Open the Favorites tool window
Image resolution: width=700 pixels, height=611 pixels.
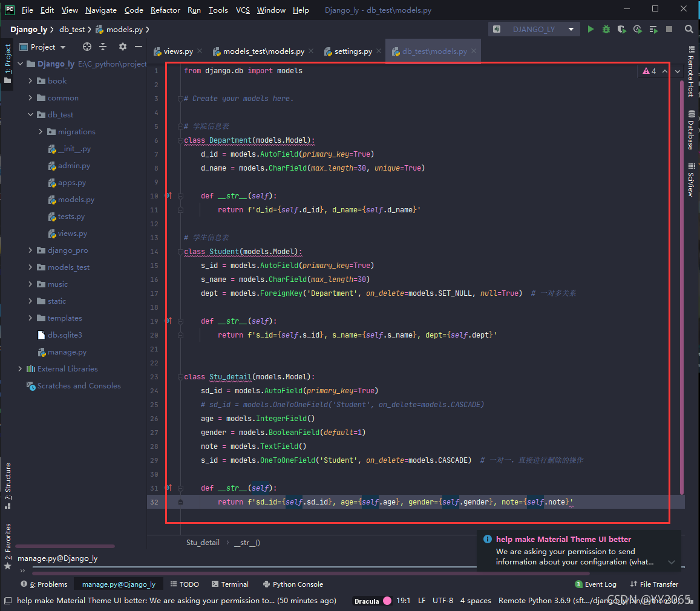8,546
